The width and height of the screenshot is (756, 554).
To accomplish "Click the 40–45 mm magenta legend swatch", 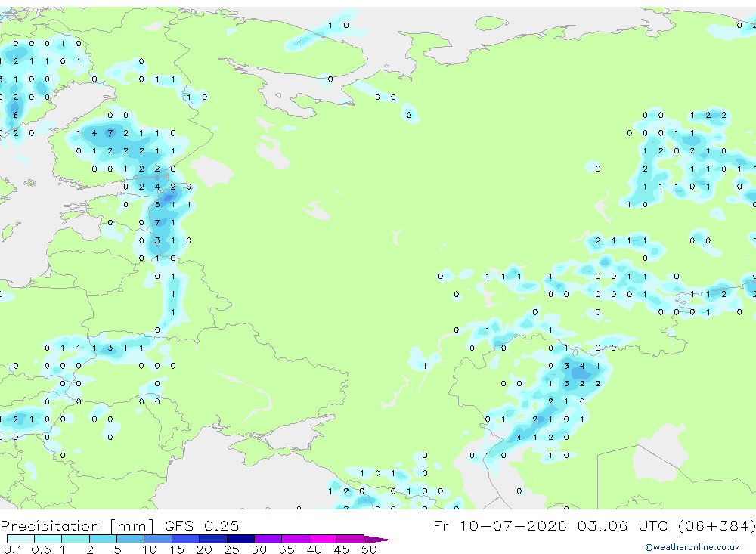I will [323, 539].
